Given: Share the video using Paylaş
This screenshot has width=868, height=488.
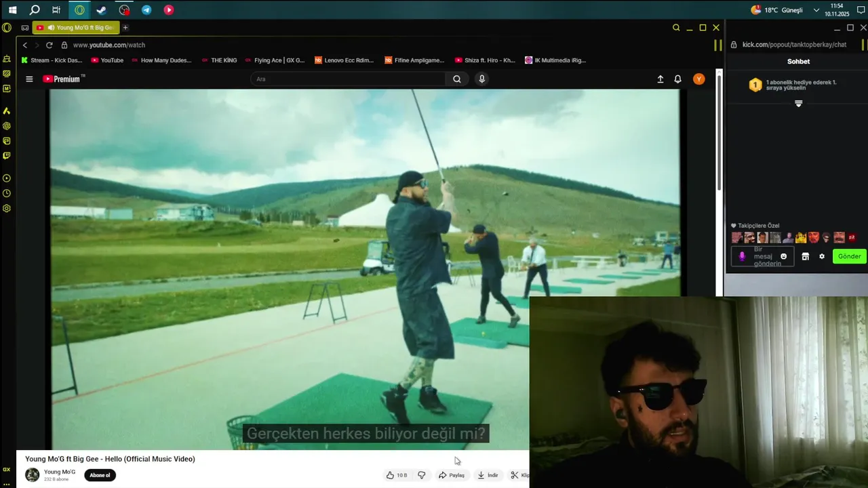Looking at the screenshot, I should point(452,475).
